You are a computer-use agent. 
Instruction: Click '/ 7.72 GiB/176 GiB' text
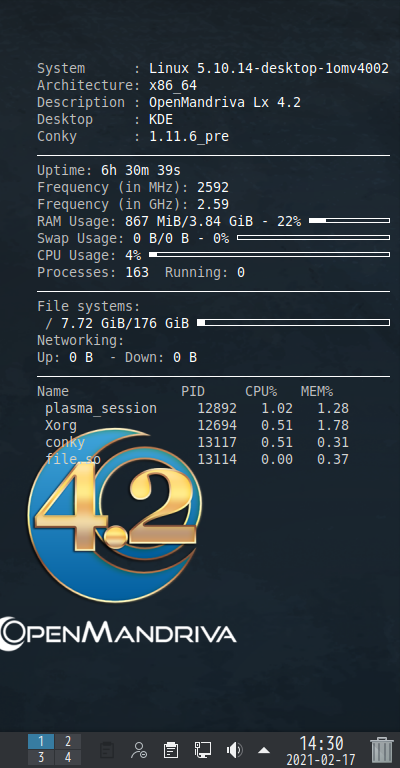pyautogui.click(x=117, y=323)
